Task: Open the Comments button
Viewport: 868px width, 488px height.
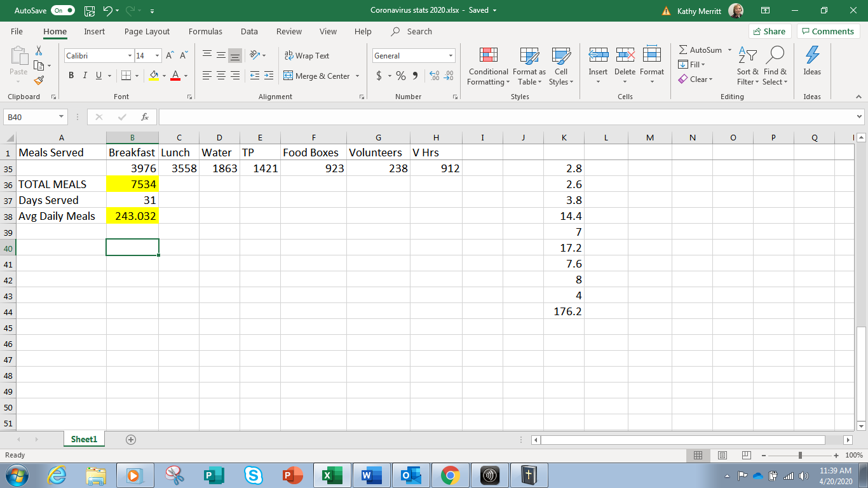Action: click(x=829, y=31)
